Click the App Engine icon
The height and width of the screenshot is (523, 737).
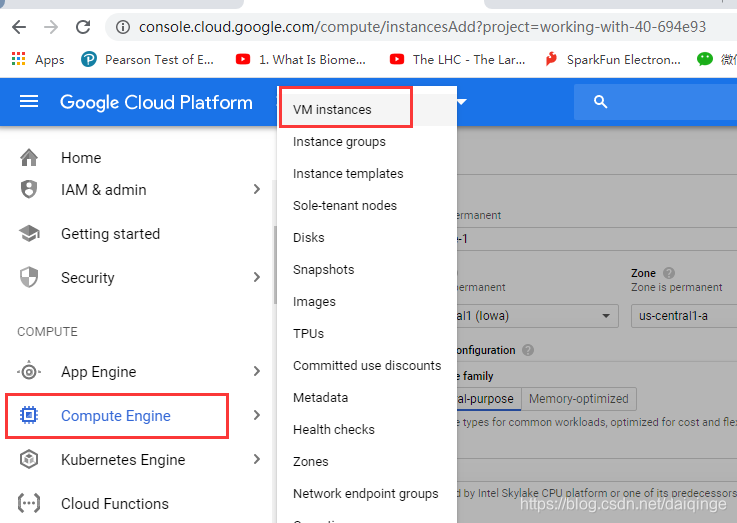(x=29, y=372)
